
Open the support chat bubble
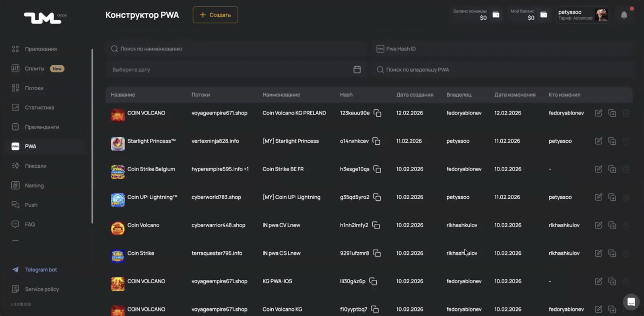[631, 301]
